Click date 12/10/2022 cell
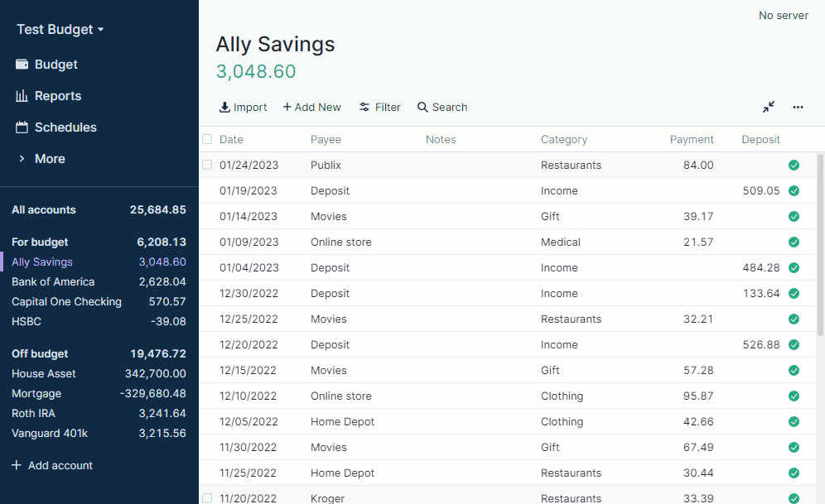Screen dimensions: 825x504 click(x=248, y=396)
